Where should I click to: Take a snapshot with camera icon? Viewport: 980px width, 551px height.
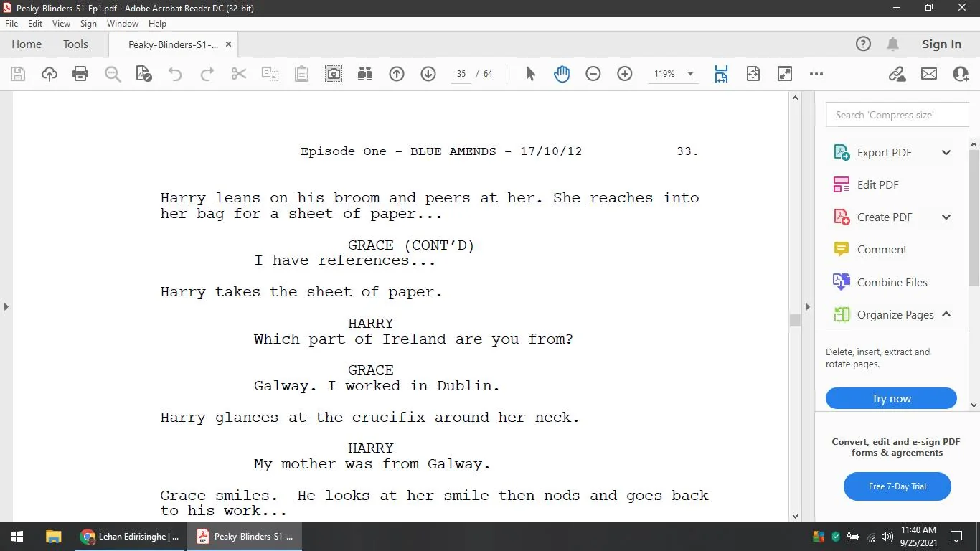click(334, 74)
